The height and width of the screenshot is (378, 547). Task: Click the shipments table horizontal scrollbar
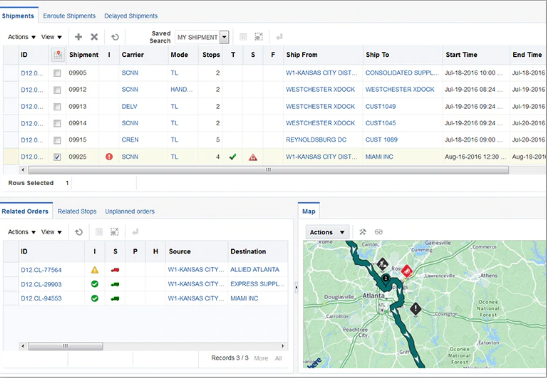pyautogui.click(x=268, y=170)
